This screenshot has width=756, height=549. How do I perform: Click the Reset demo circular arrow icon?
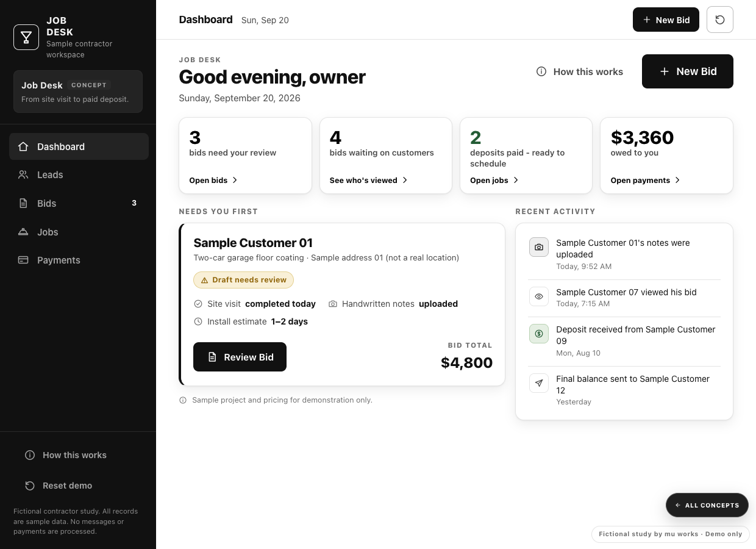tap(29, 486)
